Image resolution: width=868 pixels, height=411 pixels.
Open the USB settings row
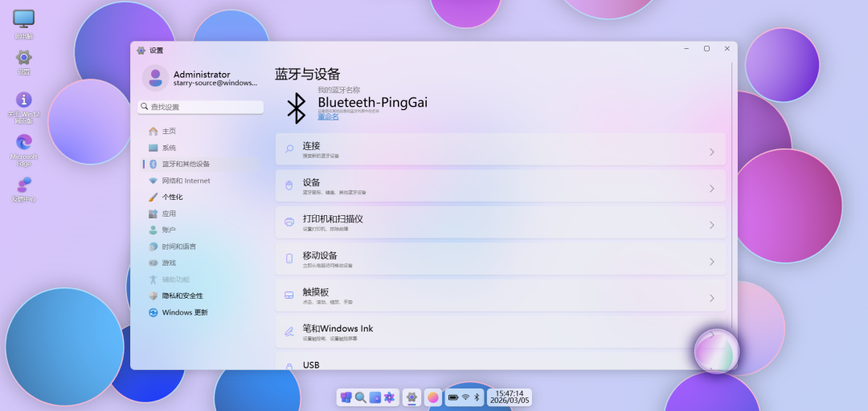pyautogui.click(x=501, y=362)
